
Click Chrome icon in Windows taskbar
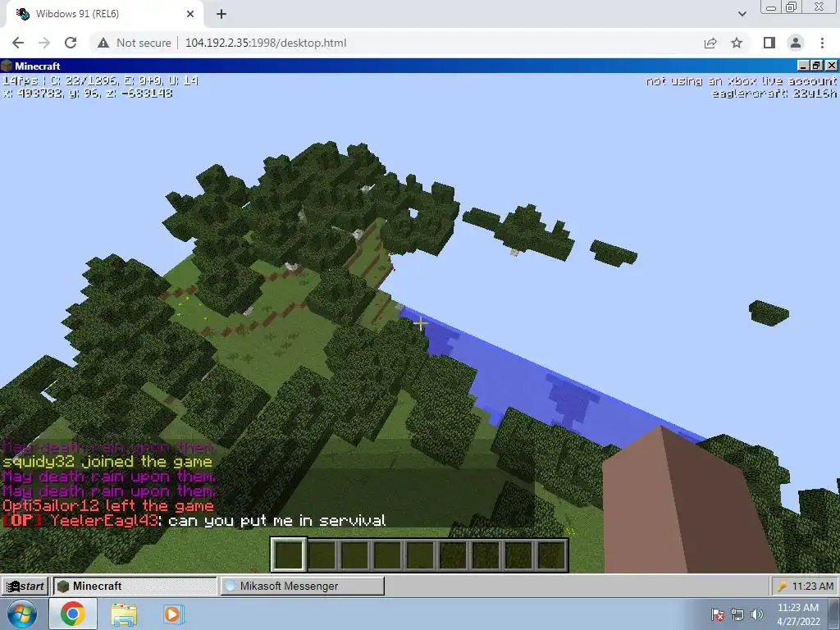(x=73, y=614)
